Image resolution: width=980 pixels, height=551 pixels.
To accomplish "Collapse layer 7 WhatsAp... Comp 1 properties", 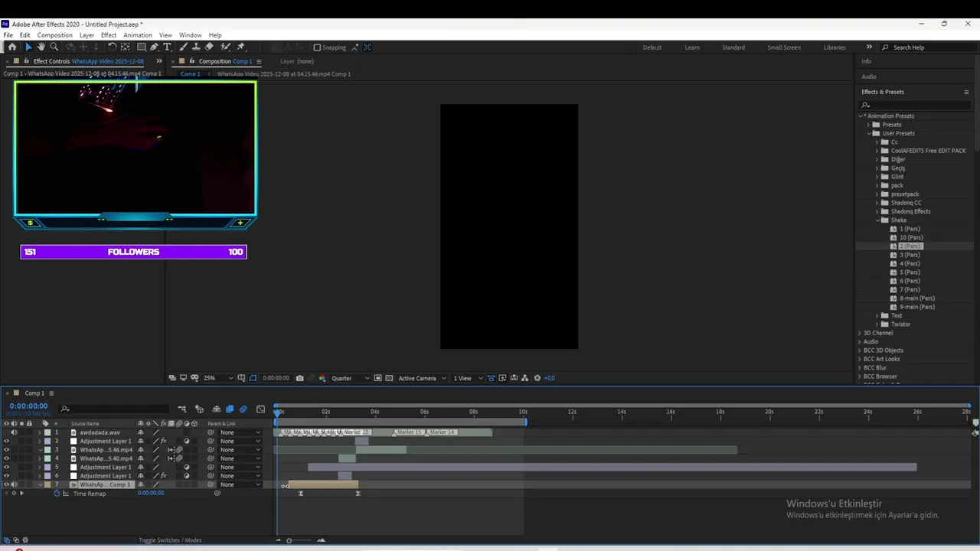I will click(40, 484).
